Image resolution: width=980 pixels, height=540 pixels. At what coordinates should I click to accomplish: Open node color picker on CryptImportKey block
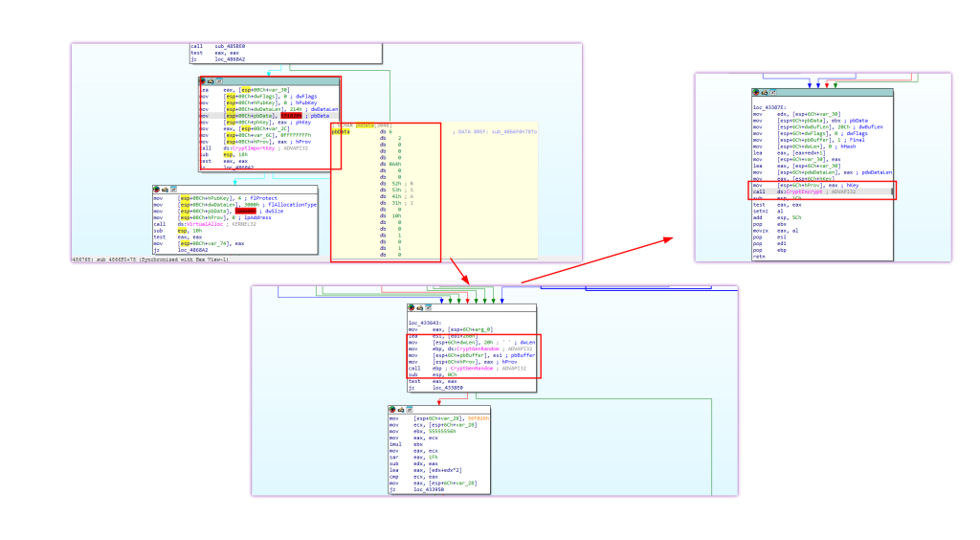(203, 81)
